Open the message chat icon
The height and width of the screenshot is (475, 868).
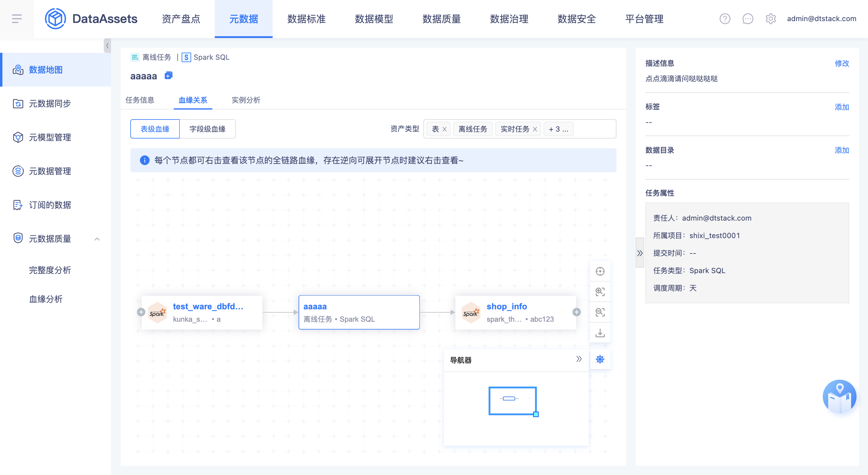(748, 18)
